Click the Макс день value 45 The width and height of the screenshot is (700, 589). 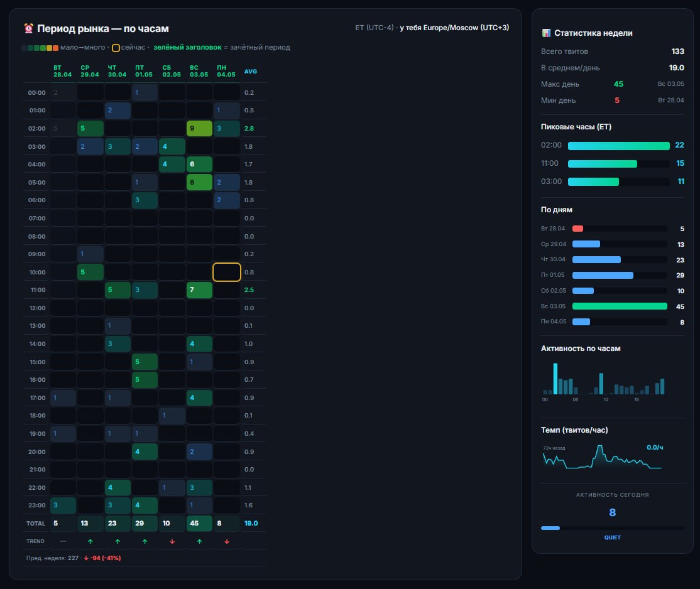pos(618,84)
